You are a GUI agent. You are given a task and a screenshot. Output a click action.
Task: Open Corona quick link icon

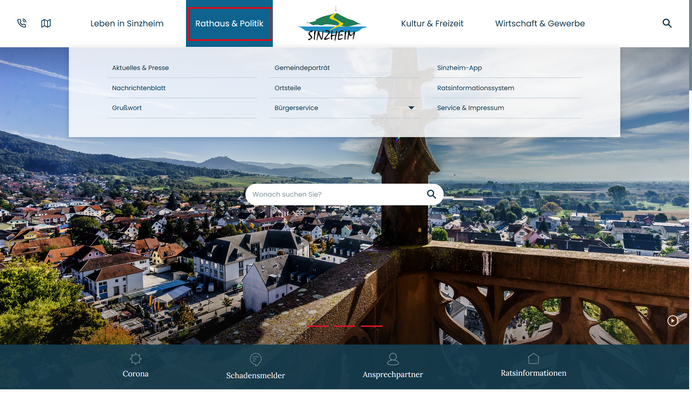135,359
